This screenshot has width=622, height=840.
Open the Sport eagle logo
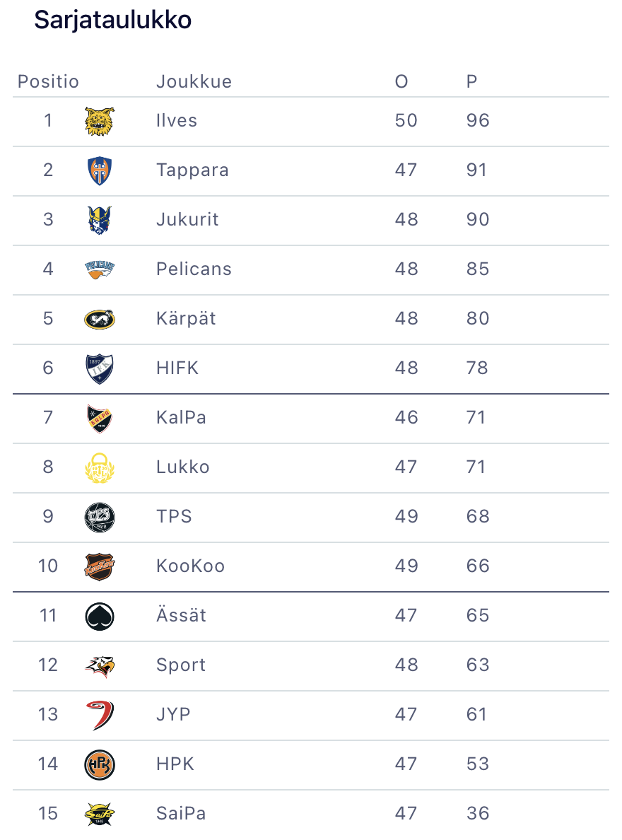coord(99,665)
